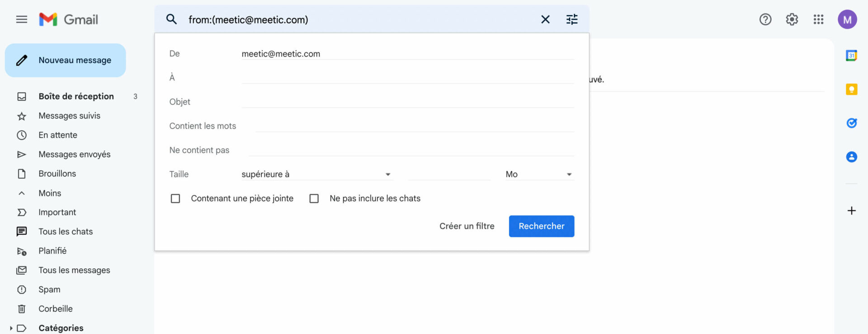Click the Rechercher button
The width and height of the screenshot is (868, 334).
pyautogui.click(x=542, y=226)
